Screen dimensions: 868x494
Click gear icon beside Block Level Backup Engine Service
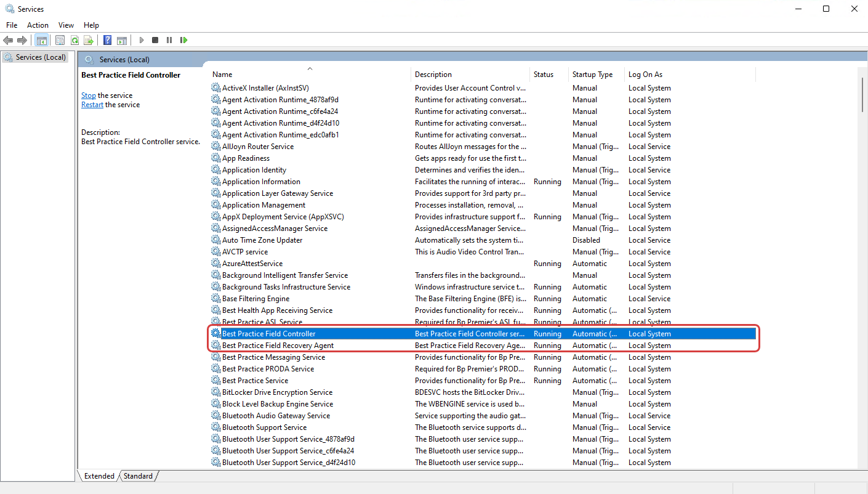(215, 404)
